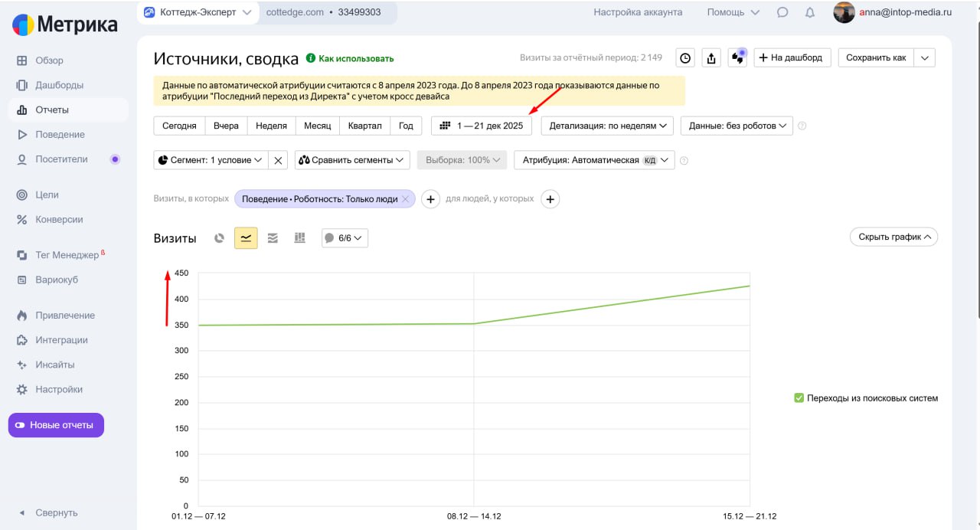The image size is (980, 530).
Task: Click the На дашборд button
Action: [792, 58]
